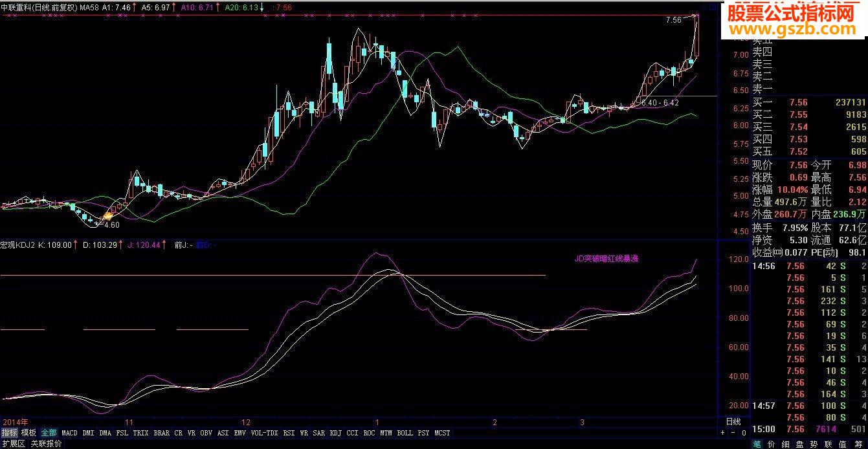Viewport: 868px width, 449px height.
Task: Apply the CR indicator
Action: point(179,433)
